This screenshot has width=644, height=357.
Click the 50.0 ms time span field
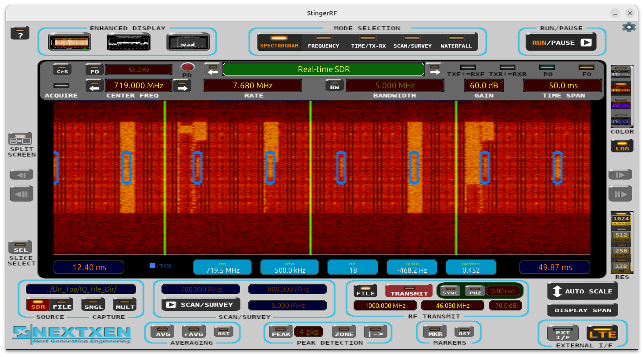pos(563,86)
